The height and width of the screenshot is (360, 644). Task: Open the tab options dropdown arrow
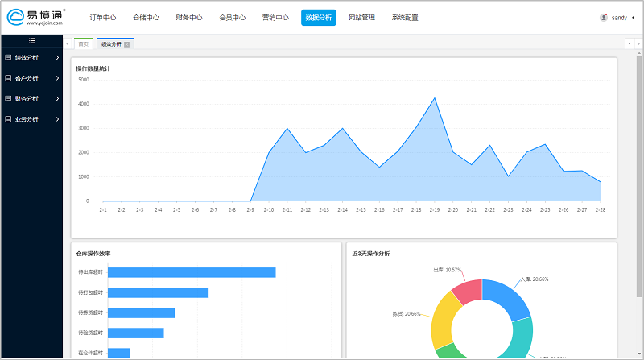[x=629, y=43]
